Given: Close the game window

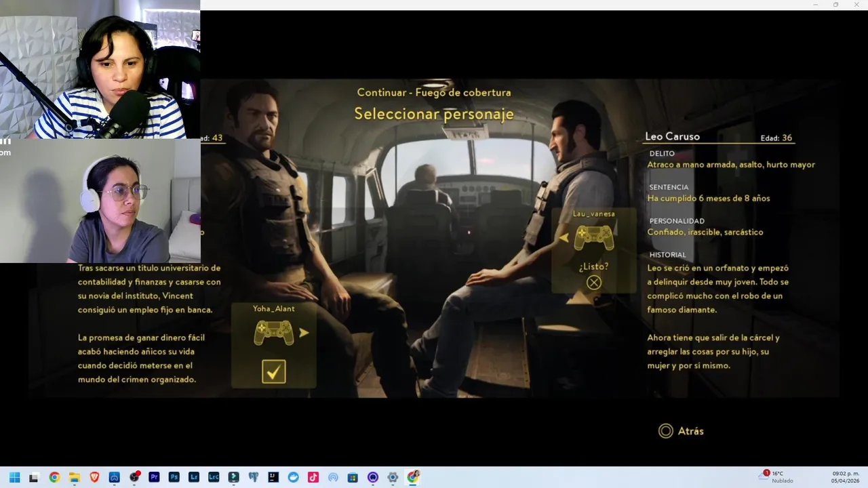Looking at the screenshot, I should pos(856,5).
